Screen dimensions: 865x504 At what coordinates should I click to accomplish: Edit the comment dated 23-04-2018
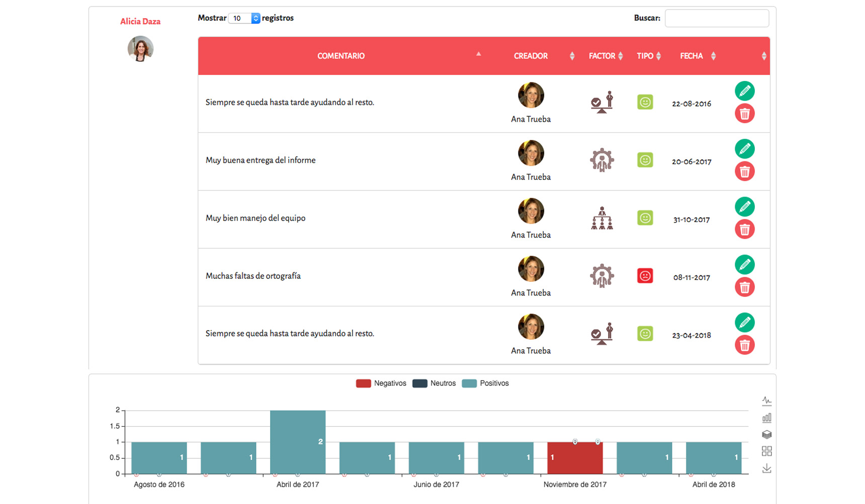(x=744, y=322)
